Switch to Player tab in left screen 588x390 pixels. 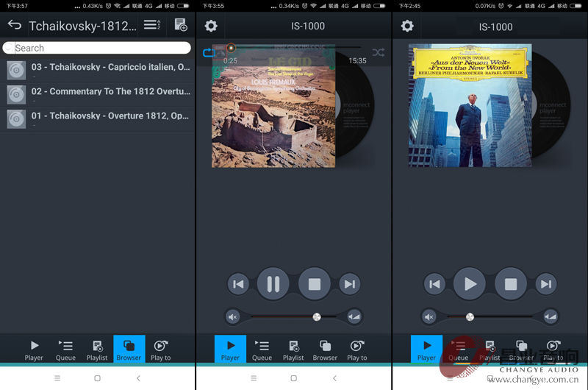pos(34,350)
